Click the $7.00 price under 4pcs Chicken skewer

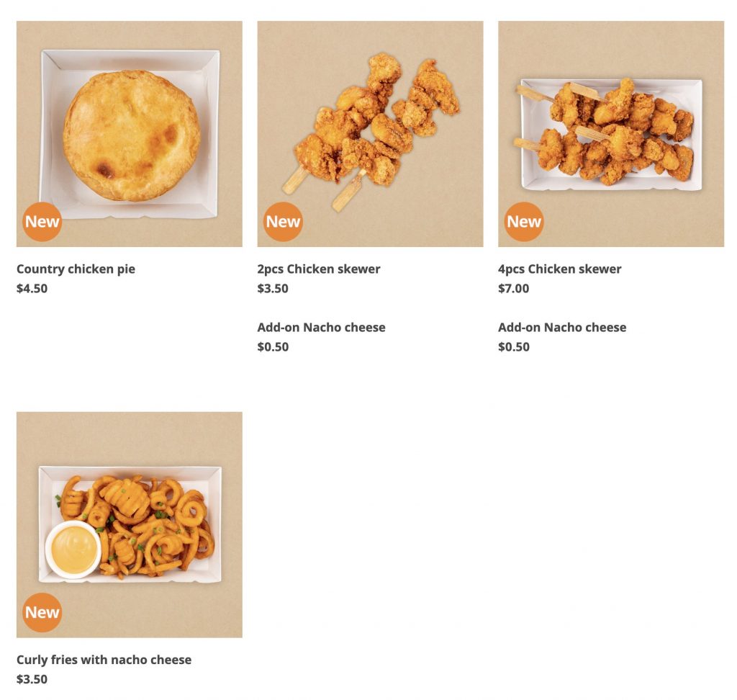click(513, 289)
